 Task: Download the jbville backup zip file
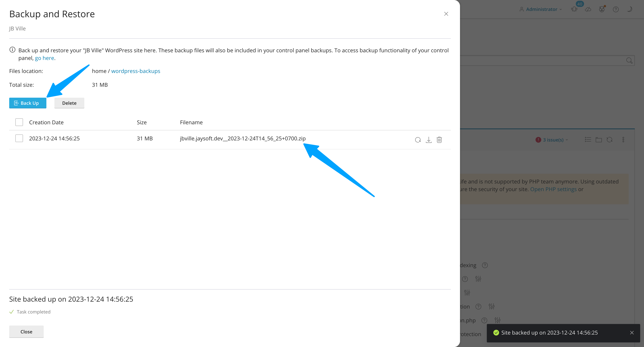coord(429,140)
